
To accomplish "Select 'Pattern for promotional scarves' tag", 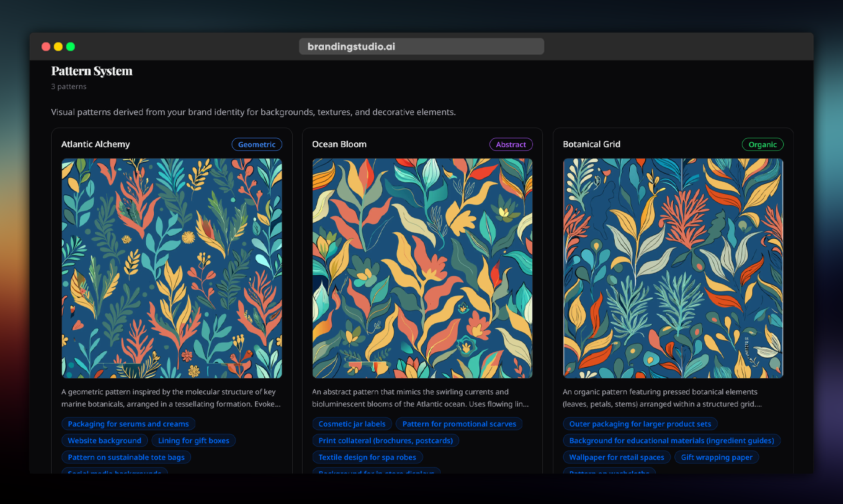I will click(459, 424).
